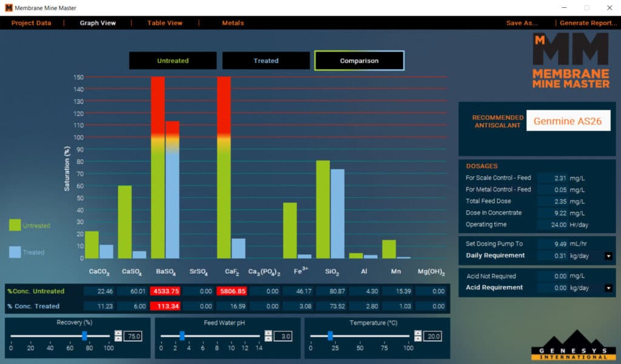The height and width of the screenshot is (364, 621).
Task: Click the CaF2 treated value 16.59
Action: 232,306
